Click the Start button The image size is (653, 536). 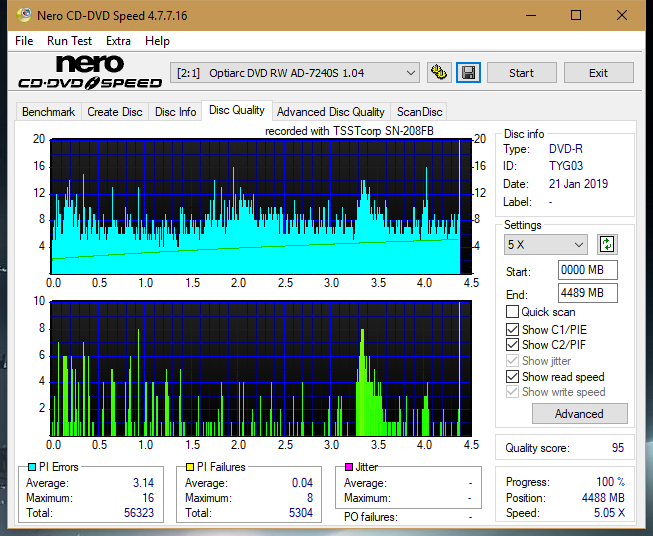pos(521,73)
